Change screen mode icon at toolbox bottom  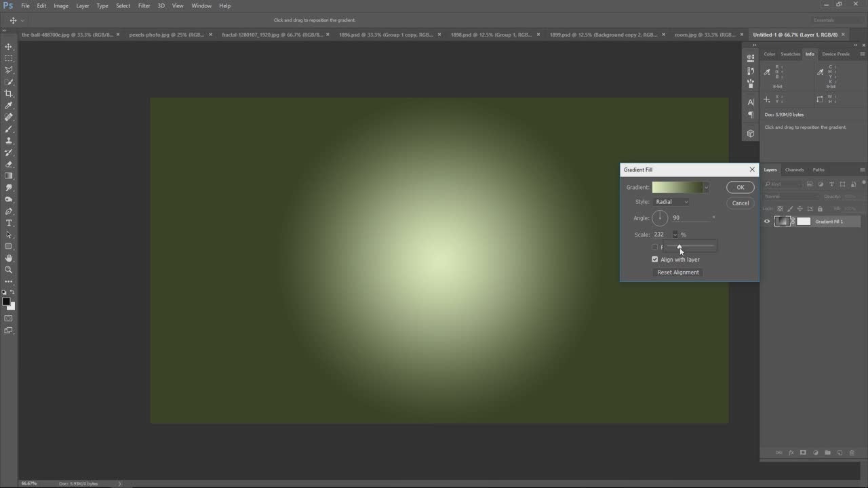click(x=9, y=330)
